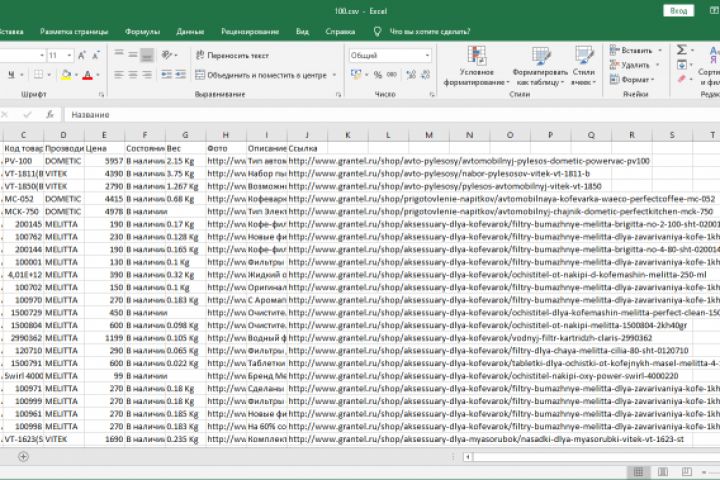
Task: Increase cell indent
Action: pos(180,74)
